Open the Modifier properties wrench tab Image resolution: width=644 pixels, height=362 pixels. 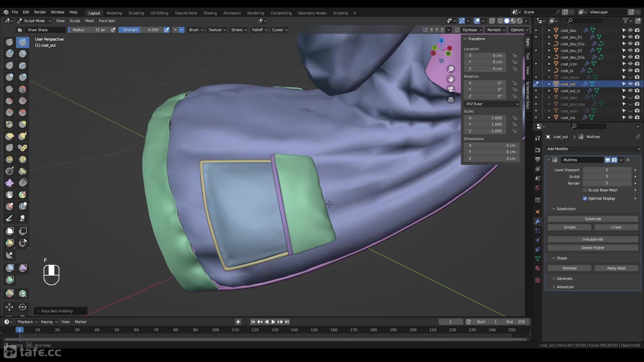pyautogui.click(x=538, y=221)
